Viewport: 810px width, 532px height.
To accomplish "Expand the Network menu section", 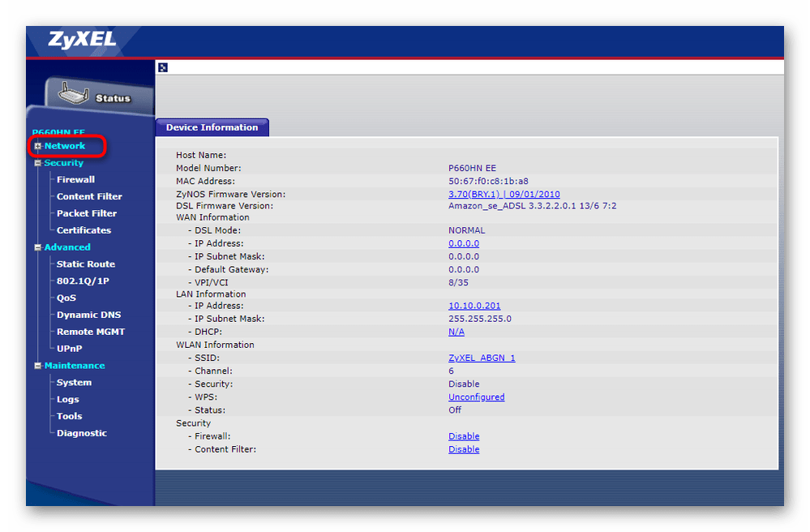I will 38,146.
